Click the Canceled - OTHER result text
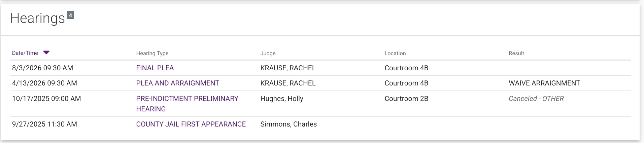The width and height of the screenshot is (644, 143). [536, 99]
